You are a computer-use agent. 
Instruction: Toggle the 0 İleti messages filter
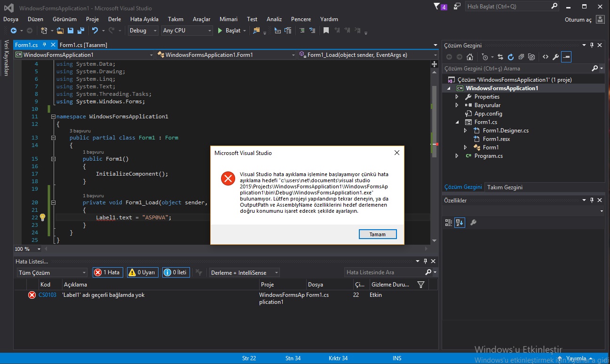point(176,272)
